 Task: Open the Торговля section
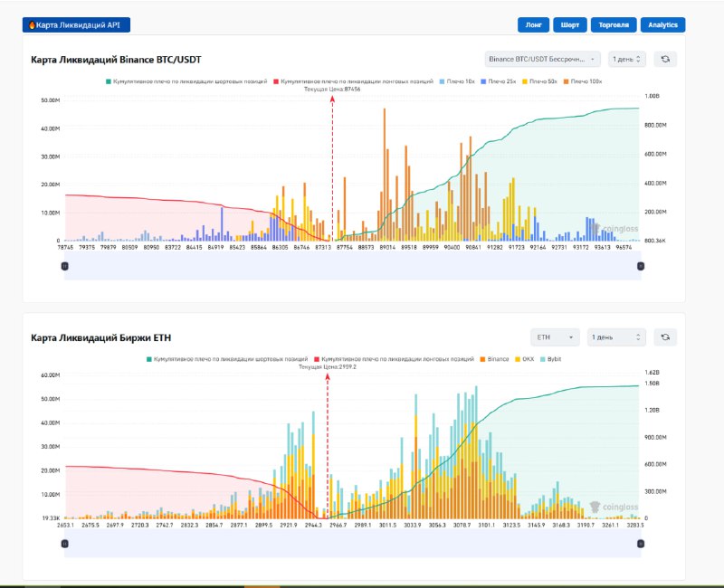(x=614, y=24)
